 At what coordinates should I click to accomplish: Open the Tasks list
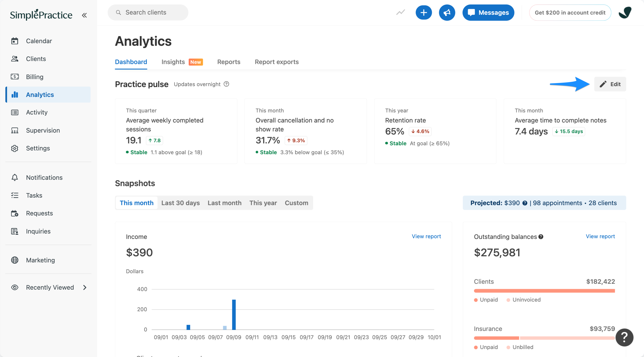coord(48,196)
